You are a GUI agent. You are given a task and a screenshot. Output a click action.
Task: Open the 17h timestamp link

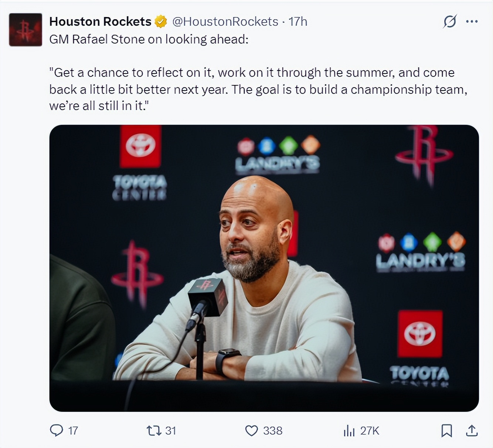coord(298,21)
